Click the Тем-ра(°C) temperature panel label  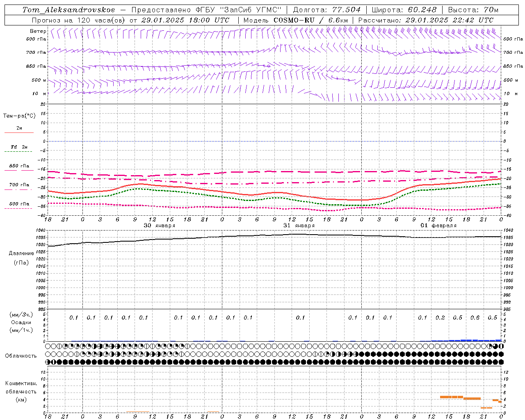coord(19,116)
